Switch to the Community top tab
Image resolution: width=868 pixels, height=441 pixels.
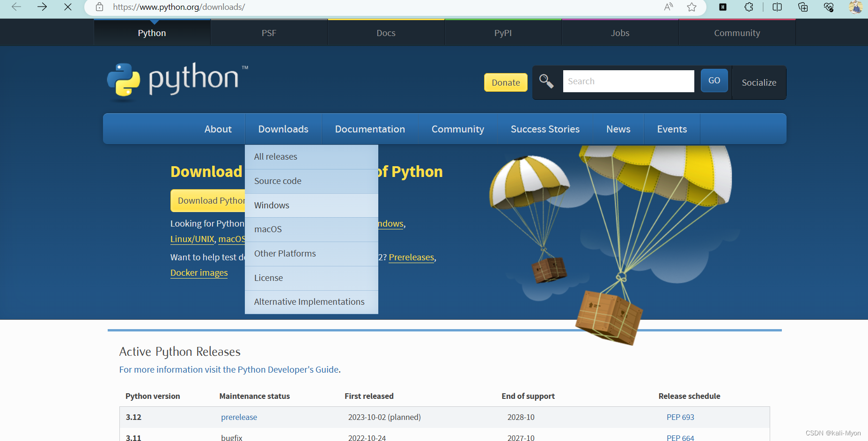[737, 33]
